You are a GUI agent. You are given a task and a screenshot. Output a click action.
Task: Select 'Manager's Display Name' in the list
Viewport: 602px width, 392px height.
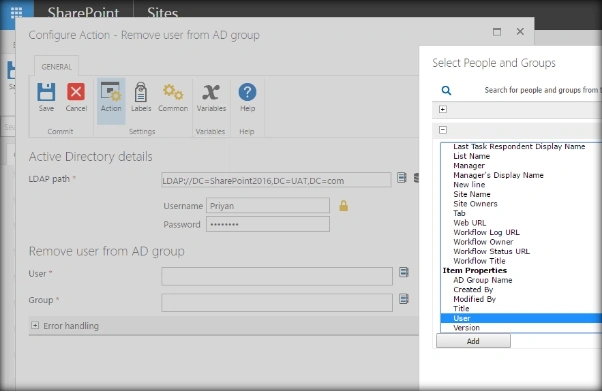[498, 175]
